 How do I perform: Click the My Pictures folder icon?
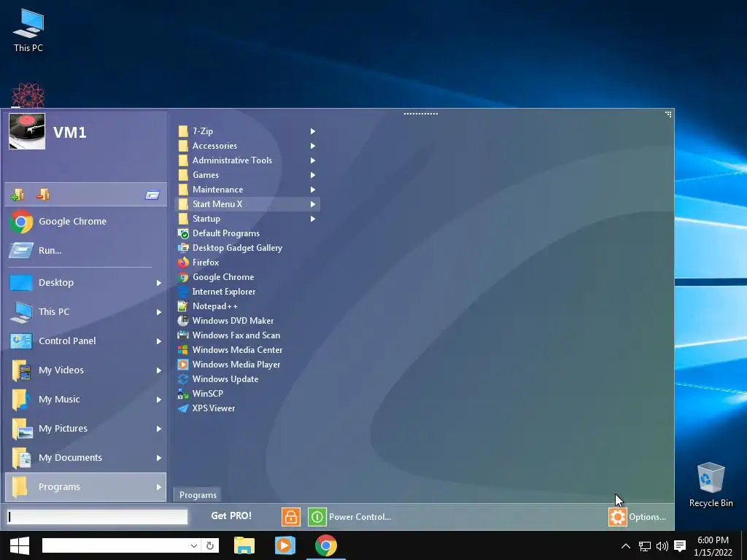point(21,429)
